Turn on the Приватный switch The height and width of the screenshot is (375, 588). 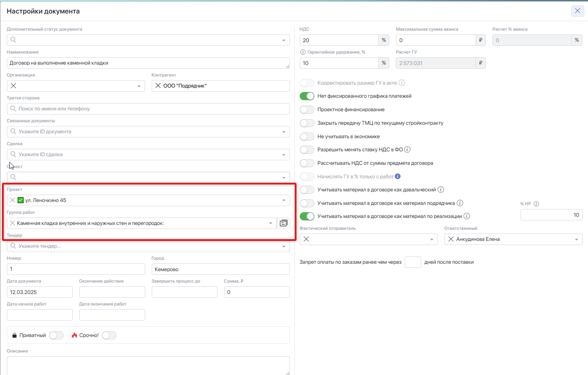[56, 335]
